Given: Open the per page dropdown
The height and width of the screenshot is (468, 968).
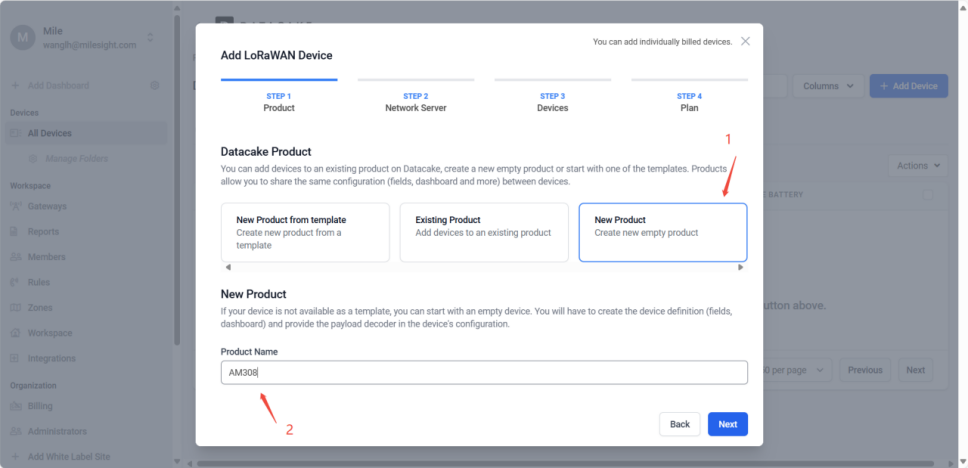Looking at the screenshot, I should click(x=798, y=370).
